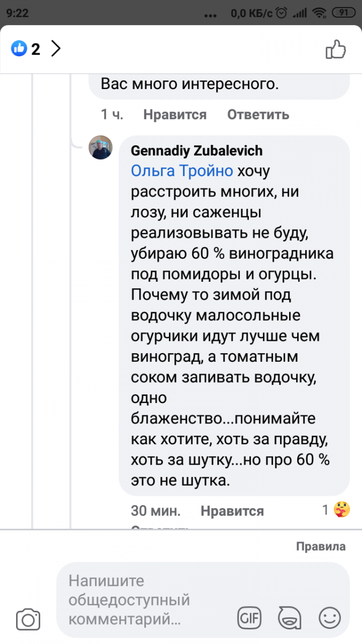The height and width of the screenshot is (644, 362).
Task: Open the GIF picker
Action: [249, 618]
